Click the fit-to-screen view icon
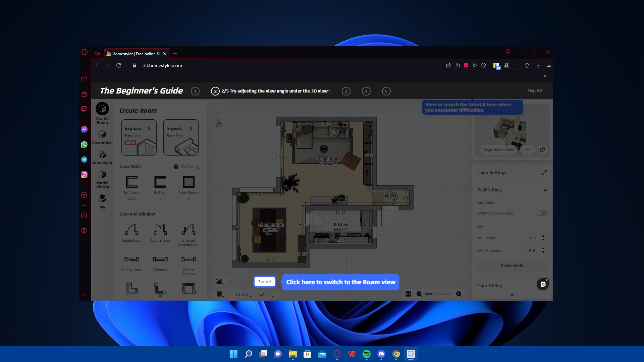 pyautogui.click(x=408, y=294)
